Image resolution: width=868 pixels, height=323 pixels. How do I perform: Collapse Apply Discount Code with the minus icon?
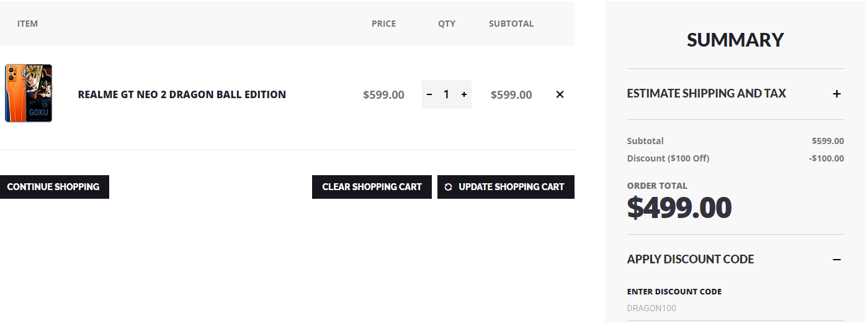tap(836, 260)
